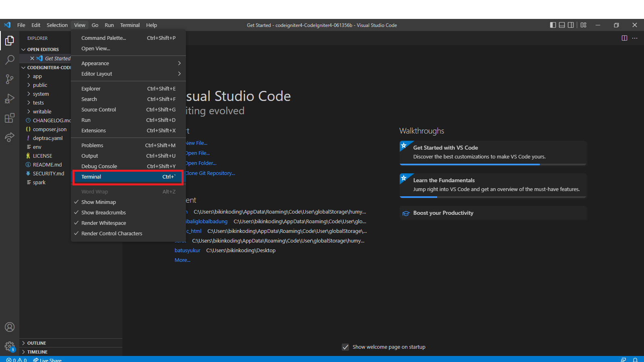
Task: Open Boost your Productivity walkthrough
Action: point(493,213)
